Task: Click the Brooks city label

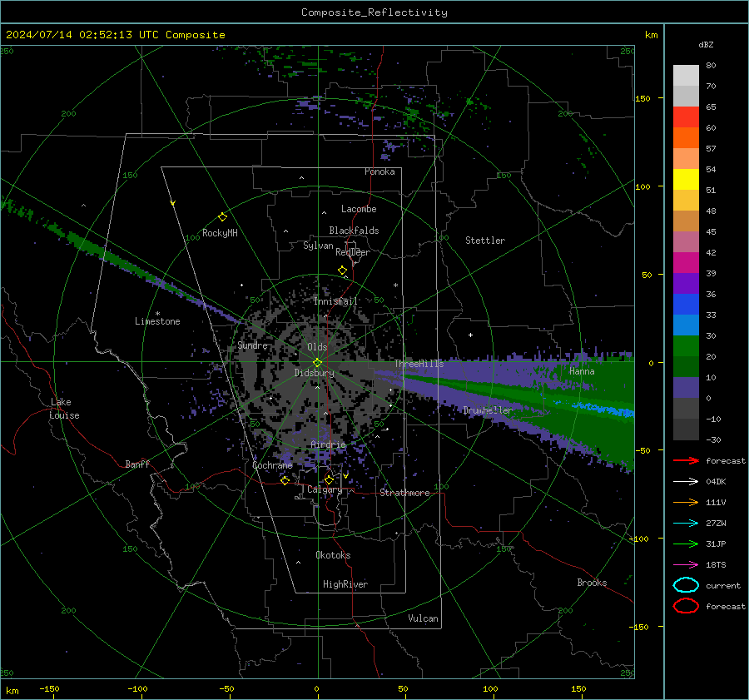Action: tap(592, 583)
